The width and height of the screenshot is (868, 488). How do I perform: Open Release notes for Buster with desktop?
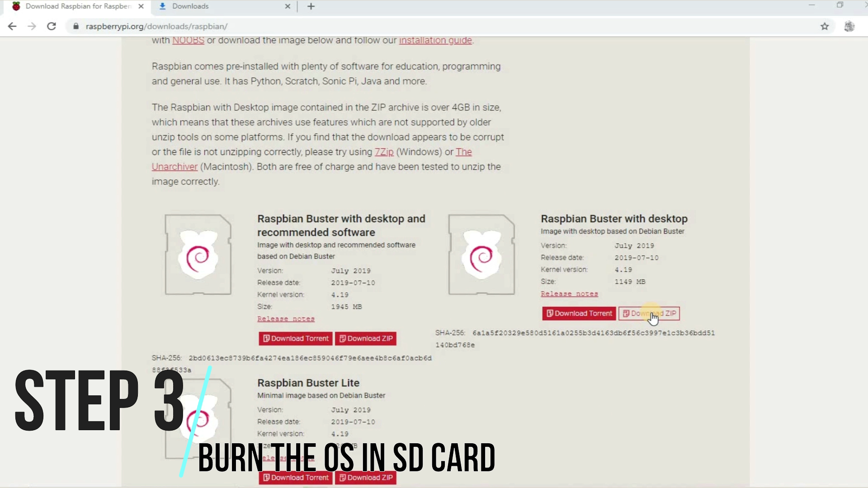point(569,294)
